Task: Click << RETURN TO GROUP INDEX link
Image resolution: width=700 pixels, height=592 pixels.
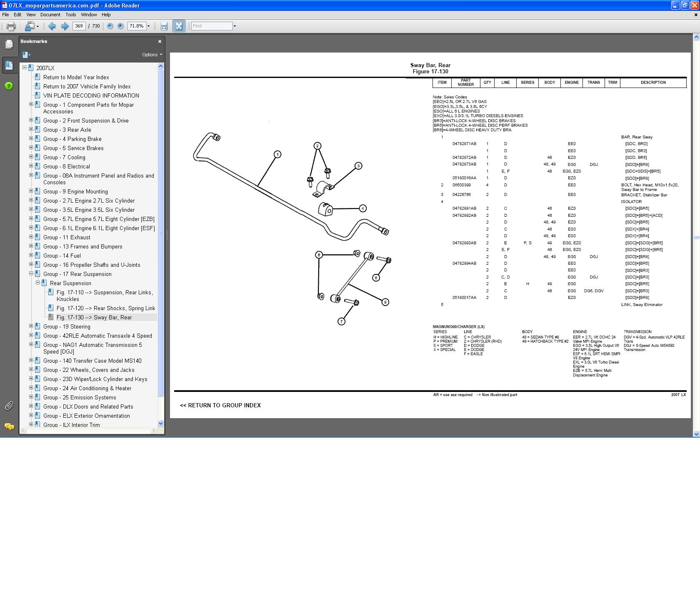Action: click(220, 405)
